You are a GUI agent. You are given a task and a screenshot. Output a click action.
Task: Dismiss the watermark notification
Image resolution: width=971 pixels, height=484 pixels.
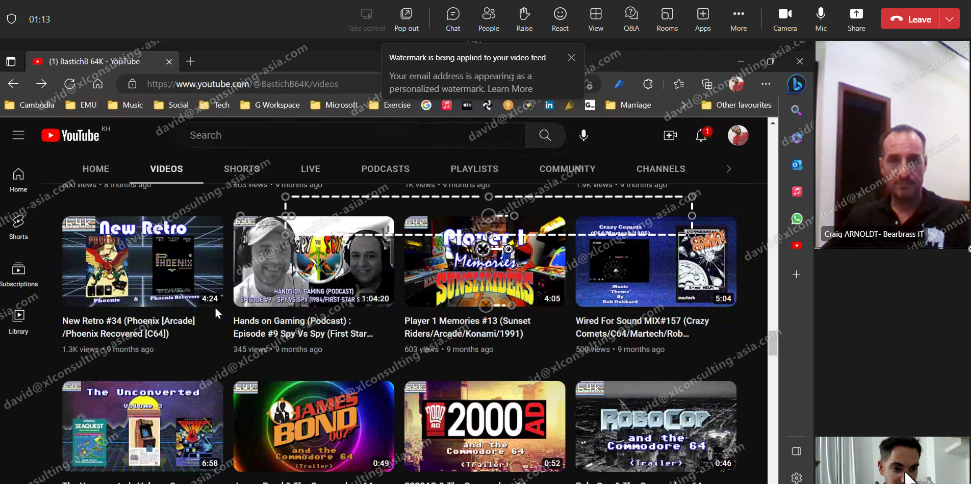pos(571,58)
